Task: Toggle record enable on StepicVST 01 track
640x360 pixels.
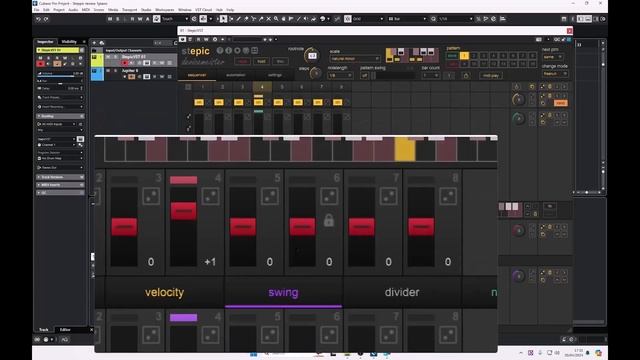Action: (x=124, y=63)
